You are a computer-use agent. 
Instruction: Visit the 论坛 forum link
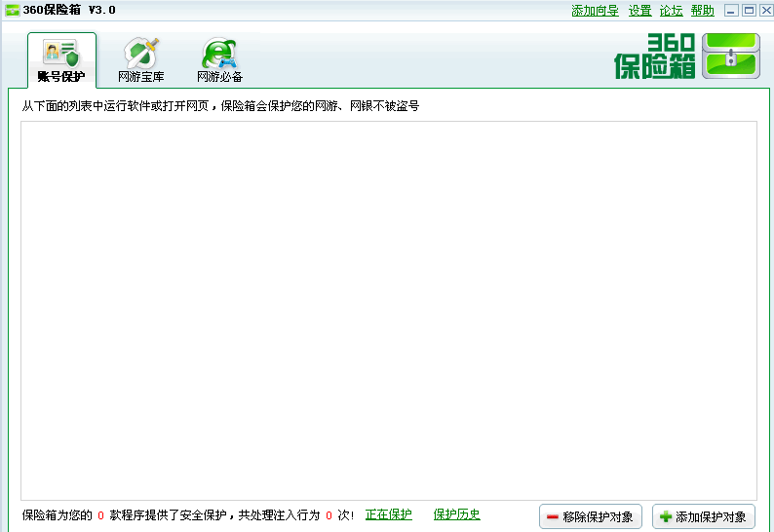click(x=671, y=11)
